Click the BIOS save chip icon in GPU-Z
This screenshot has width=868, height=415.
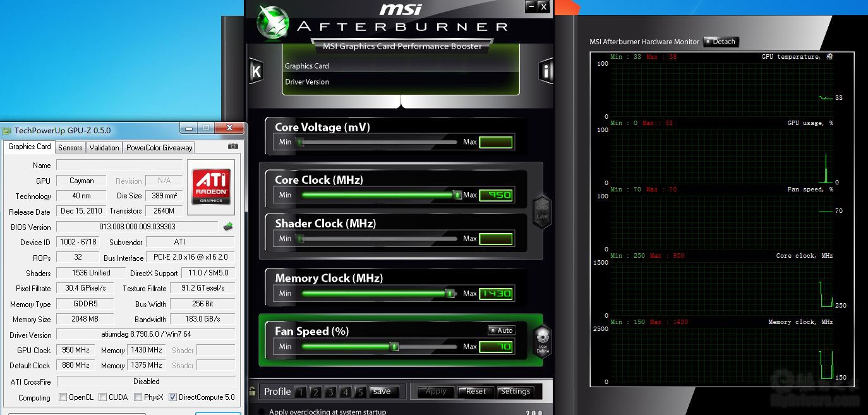pos(229,227)
